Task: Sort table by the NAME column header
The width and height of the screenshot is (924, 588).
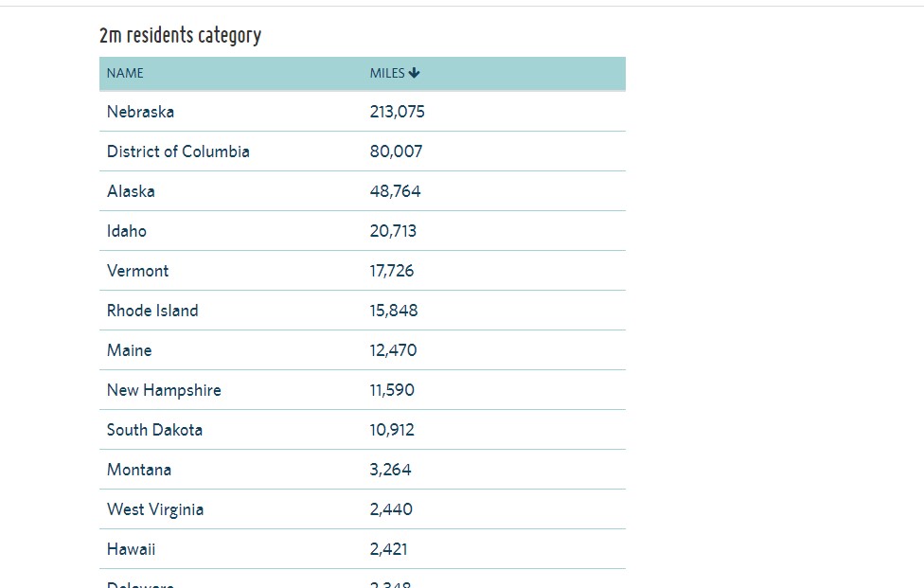Action: tap(125, 73)
